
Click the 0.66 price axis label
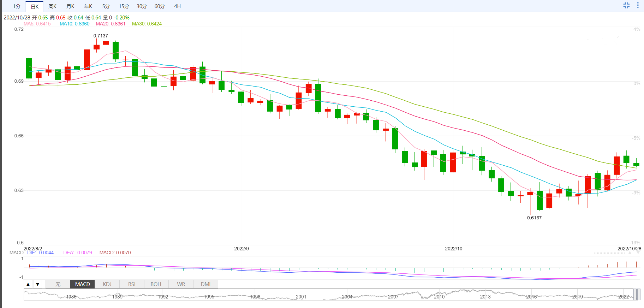[19, 136]
